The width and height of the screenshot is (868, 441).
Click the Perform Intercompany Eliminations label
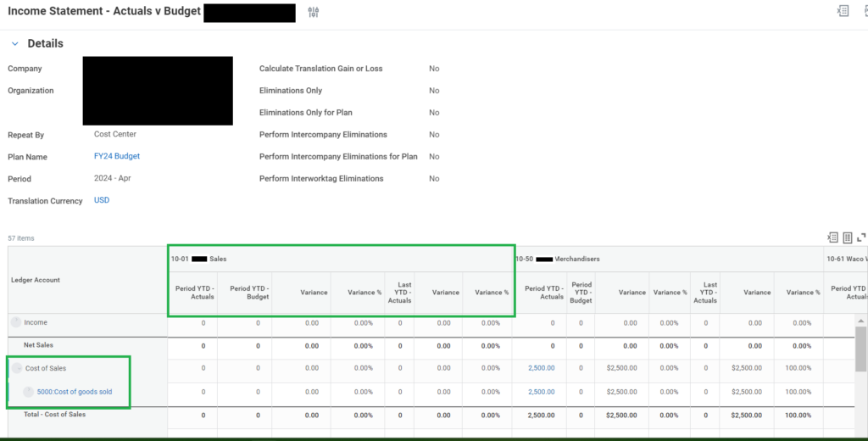[323, 135]
